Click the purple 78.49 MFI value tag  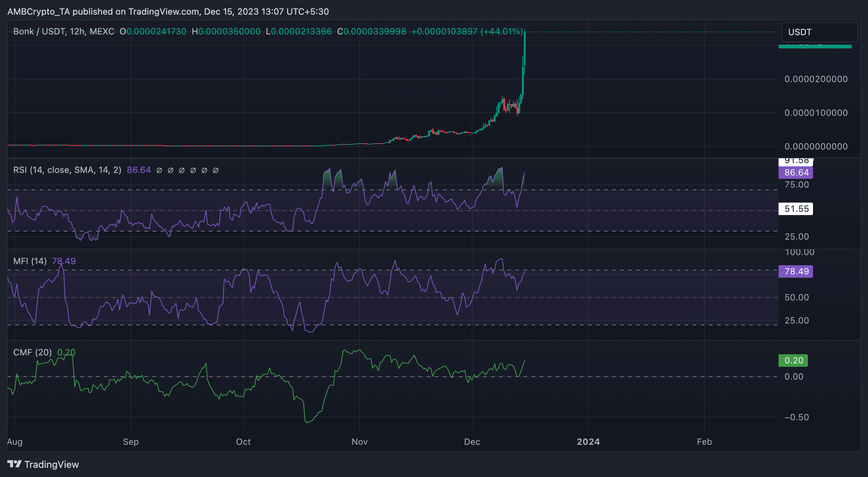point(795,271)
